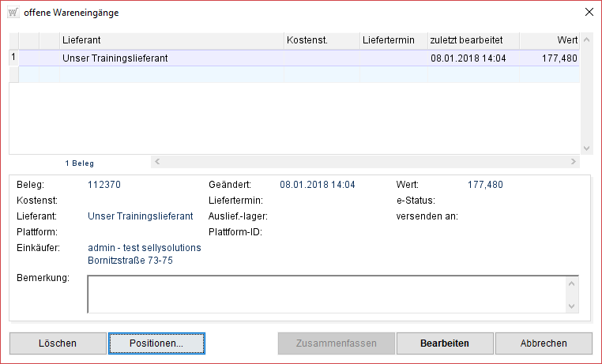The width and height of the screenshot is (602, 364).
Task: Click the Bearbeiten button
Action: coord(445,343)
